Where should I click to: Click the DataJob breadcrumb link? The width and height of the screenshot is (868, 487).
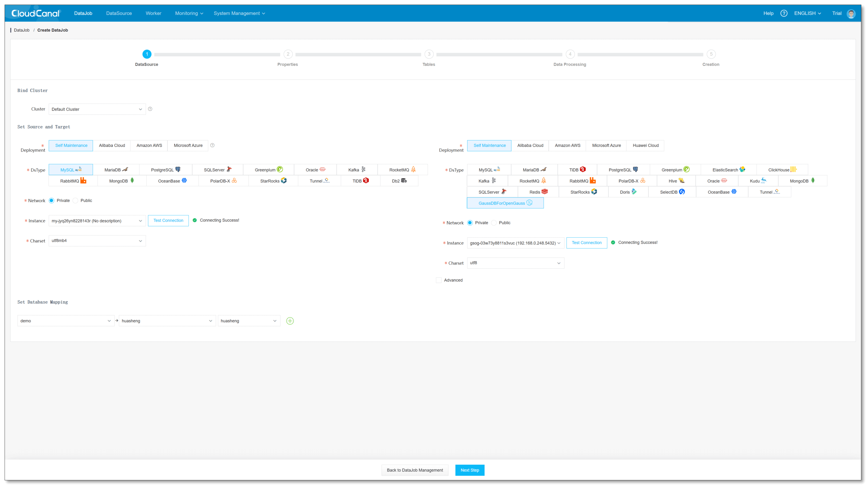pyautogui.click(x=22, y=30)
